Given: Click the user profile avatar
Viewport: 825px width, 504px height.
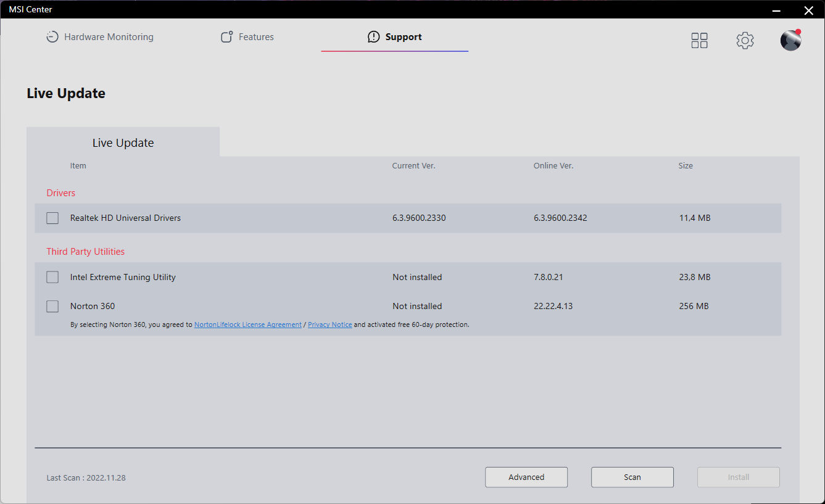Looking at the screenshot, I should (x=790, y=40).
